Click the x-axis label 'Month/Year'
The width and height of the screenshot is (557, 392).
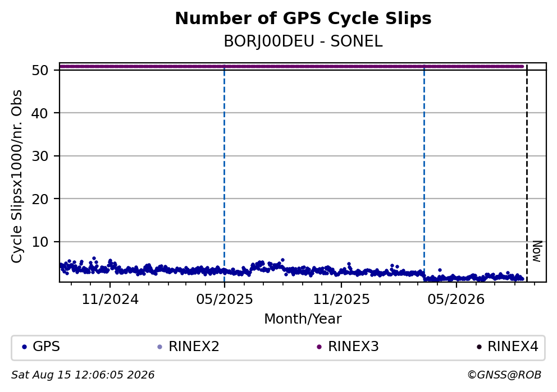303,319
